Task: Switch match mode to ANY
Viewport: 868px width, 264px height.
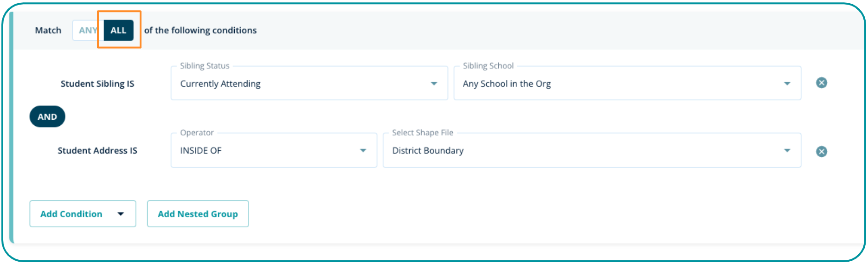Action: coord(87,31)
